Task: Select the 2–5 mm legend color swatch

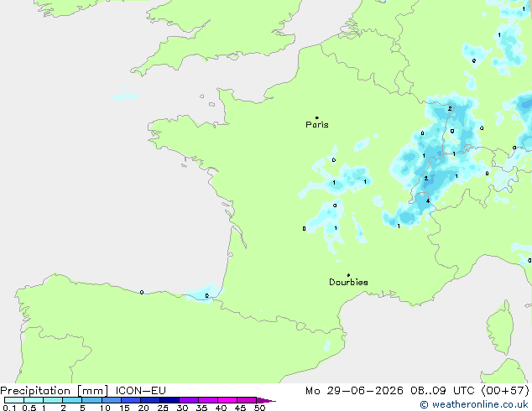Action: point(72,400)
